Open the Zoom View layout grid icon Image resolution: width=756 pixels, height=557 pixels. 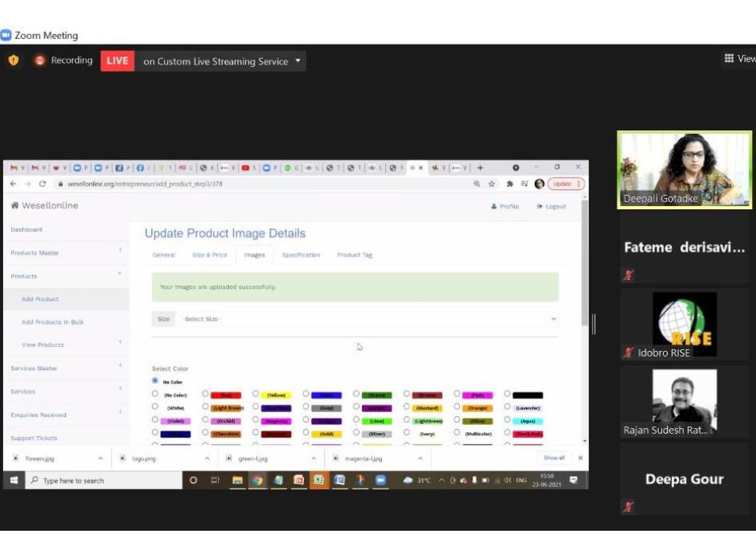[x=729, y=58]
